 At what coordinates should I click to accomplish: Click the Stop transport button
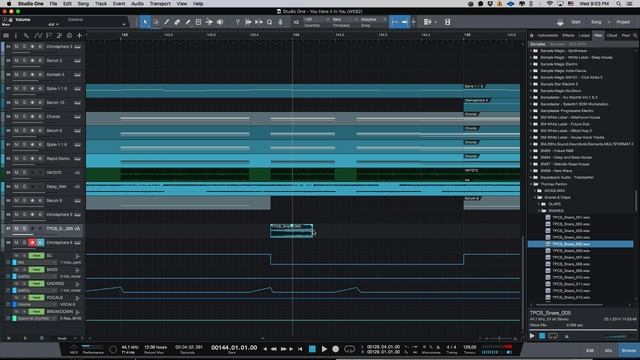(312, 349)
